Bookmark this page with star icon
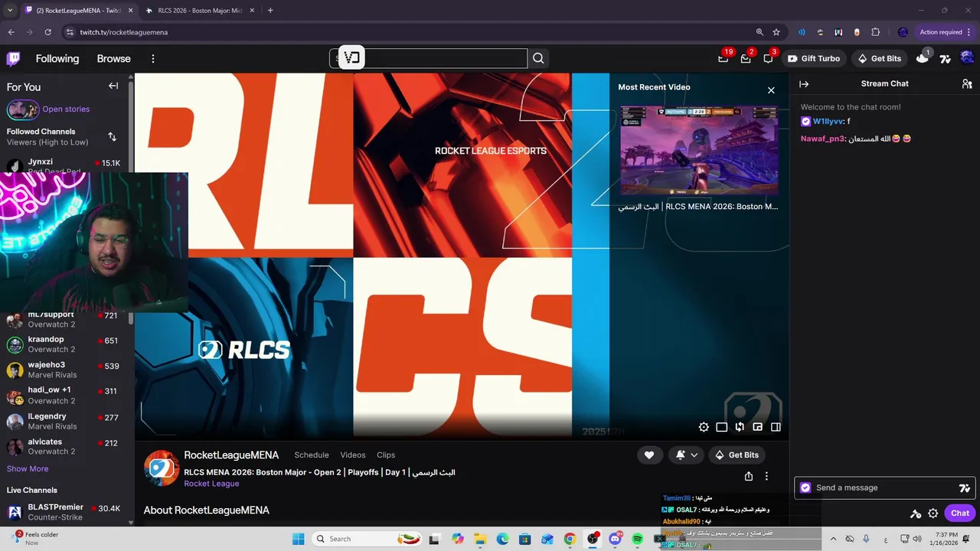980x551 pixels. pyautogui.click(x=776, y=32)
